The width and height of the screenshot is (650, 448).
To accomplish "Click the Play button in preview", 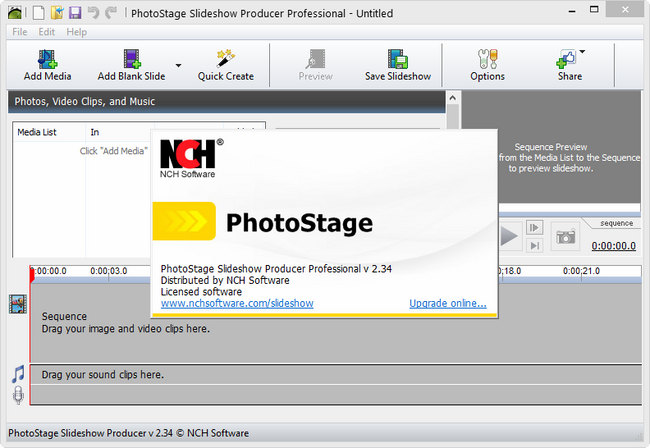I will coord(509,236).
